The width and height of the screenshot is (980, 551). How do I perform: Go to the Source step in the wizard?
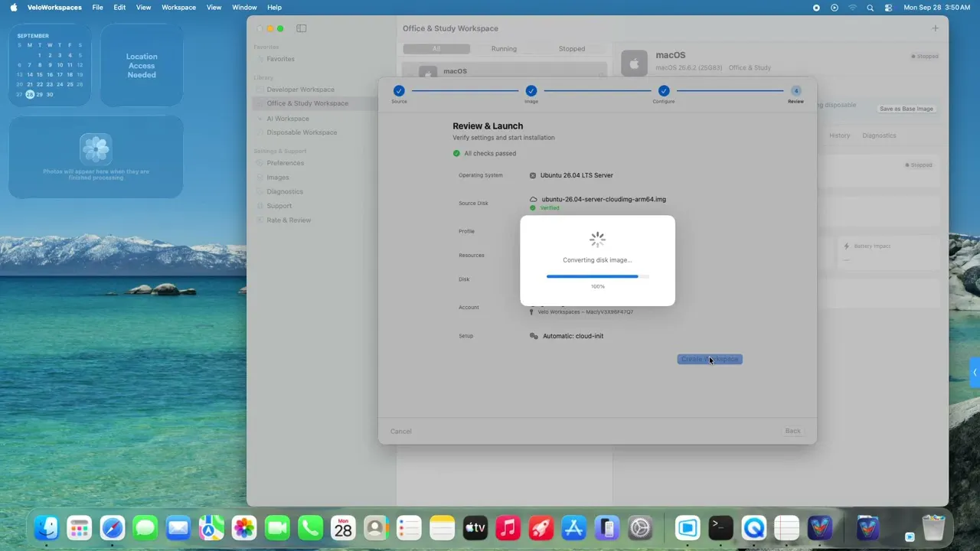399,91
